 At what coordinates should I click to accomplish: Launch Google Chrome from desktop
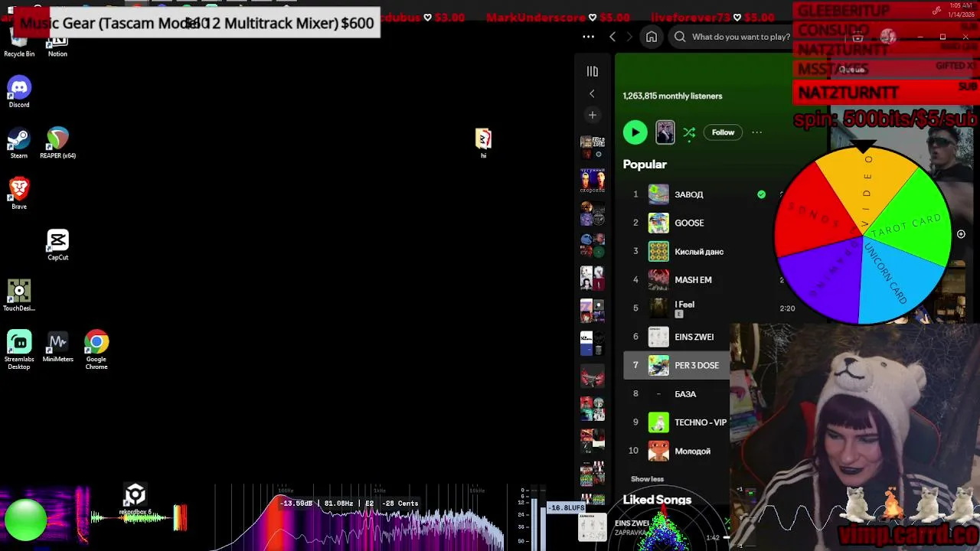[x=96, y=350]
